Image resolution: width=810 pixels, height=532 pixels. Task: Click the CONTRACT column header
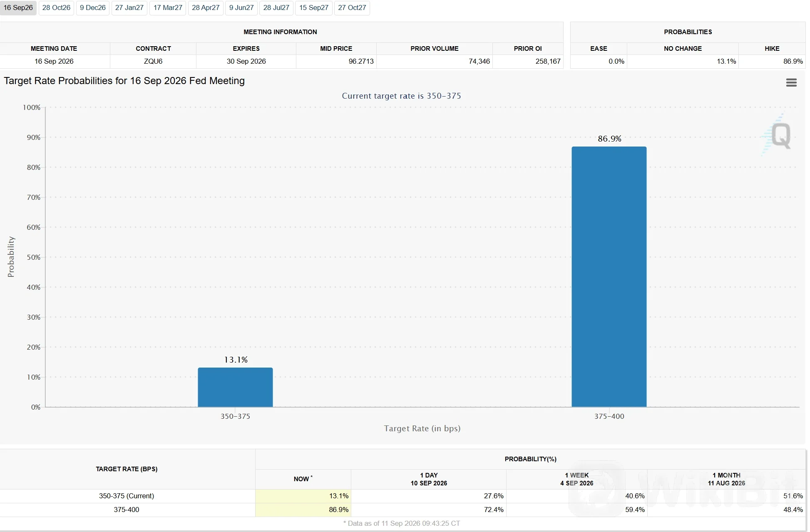pyautogui.click(x=153, y=49)
